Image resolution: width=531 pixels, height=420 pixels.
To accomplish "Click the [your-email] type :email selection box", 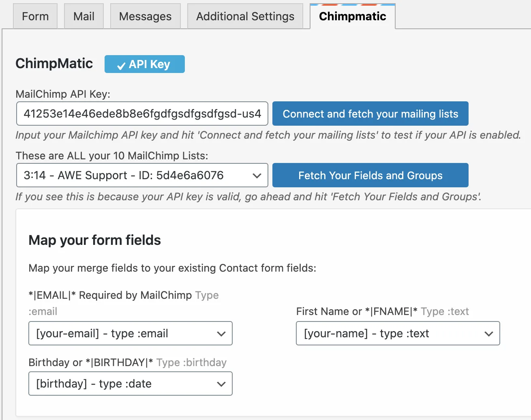I will tap(130, 333).
